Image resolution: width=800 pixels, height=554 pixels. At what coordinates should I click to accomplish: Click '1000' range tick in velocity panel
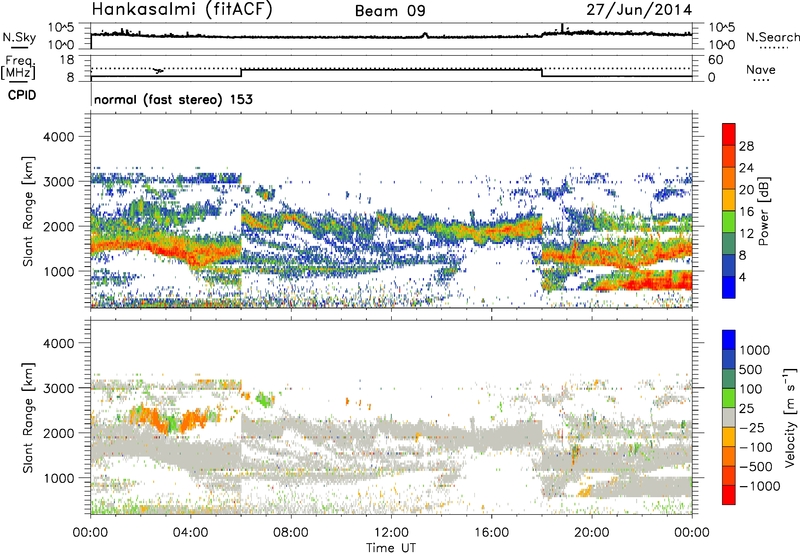click(58, 478)
